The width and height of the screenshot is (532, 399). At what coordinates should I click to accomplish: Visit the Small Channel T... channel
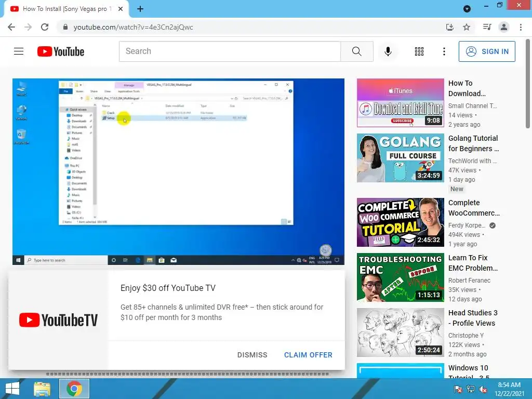[472, 105]
